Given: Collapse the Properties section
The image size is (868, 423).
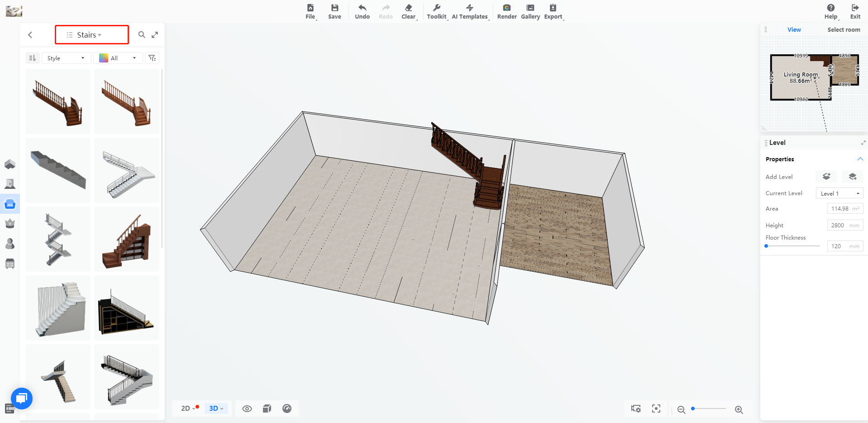Looking at the screenshot, I should (860, 159).
